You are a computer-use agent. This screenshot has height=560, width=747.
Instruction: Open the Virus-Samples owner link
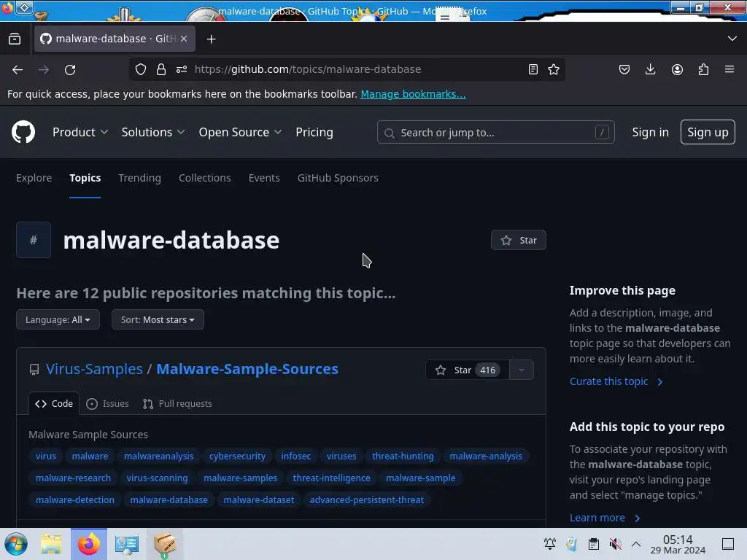tap(94, 369)
